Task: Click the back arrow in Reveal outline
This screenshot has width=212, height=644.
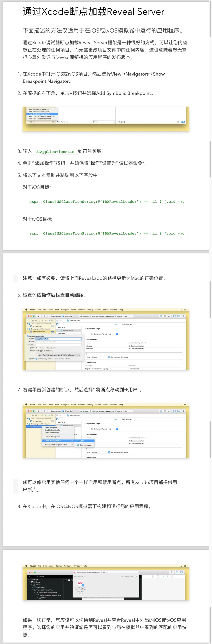Action: [x=29, y=576]
